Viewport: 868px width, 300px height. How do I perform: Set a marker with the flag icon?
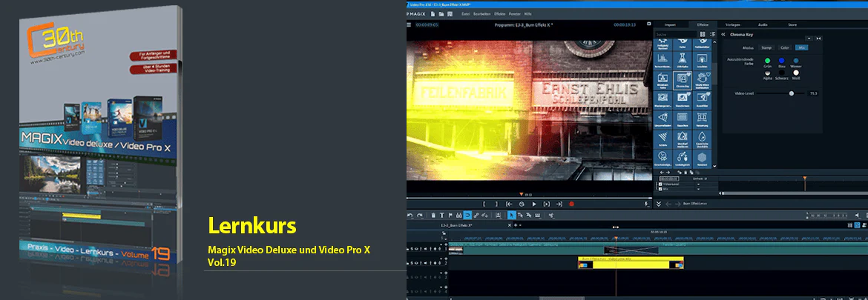(450, 216)
